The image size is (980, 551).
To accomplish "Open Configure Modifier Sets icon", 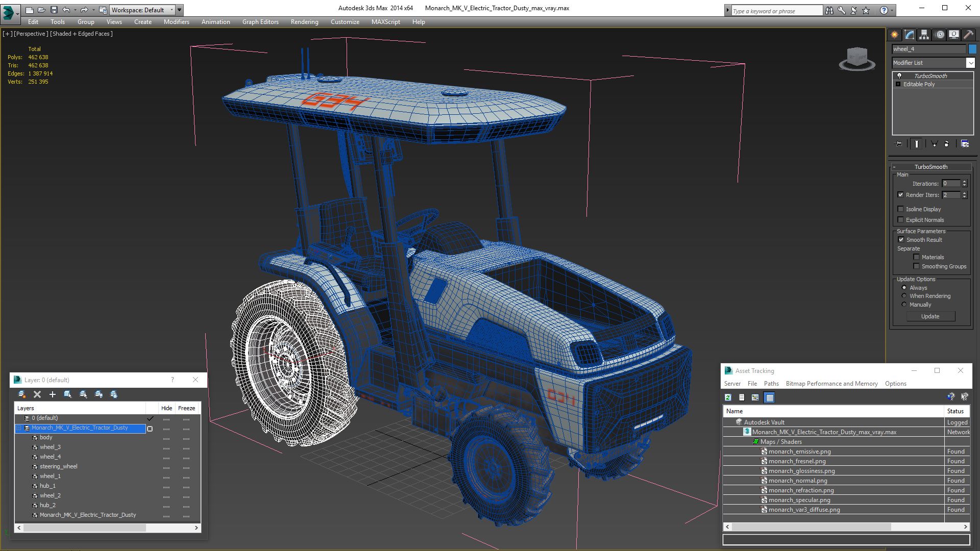I will (965, 144).
